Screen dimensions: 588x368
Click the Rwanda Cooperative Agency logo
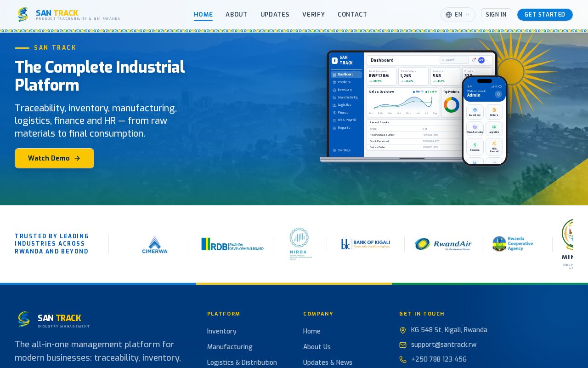pyautogui.click(x=513, y=244)
